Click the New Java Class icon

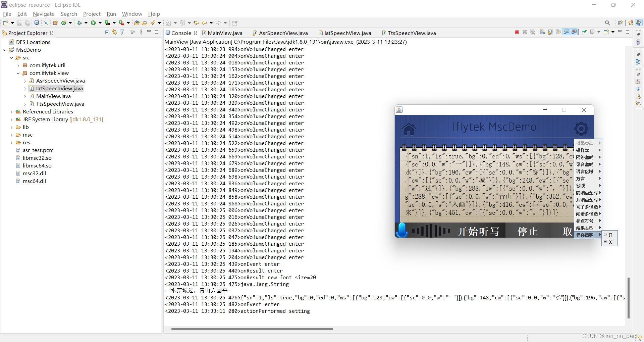click(64, 23)
